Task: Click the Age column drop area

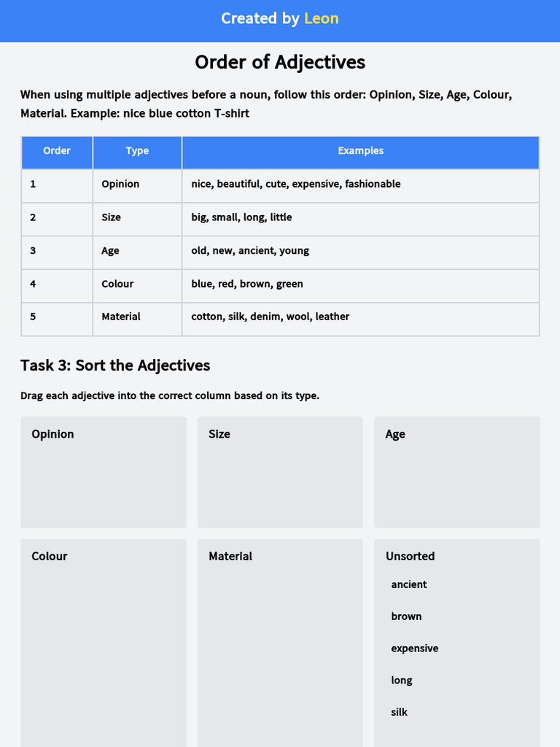Action: pyautogui.click(x=457, y=472)
